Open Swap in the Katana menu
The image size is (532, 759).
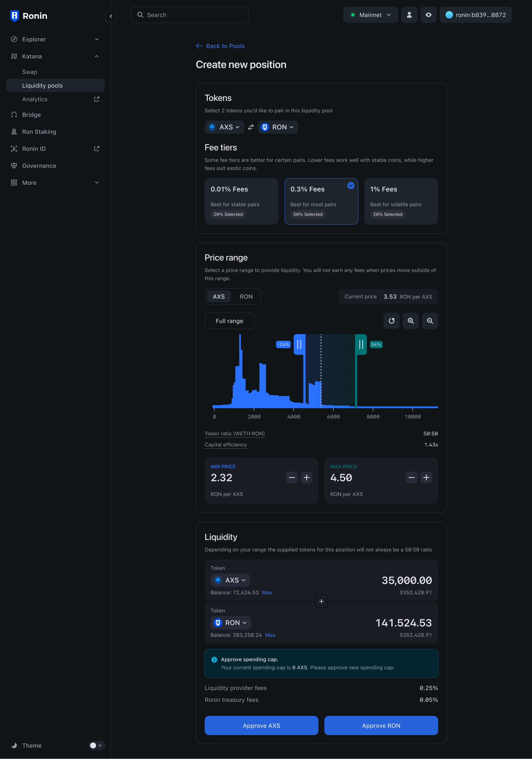(x=30, y=72)
